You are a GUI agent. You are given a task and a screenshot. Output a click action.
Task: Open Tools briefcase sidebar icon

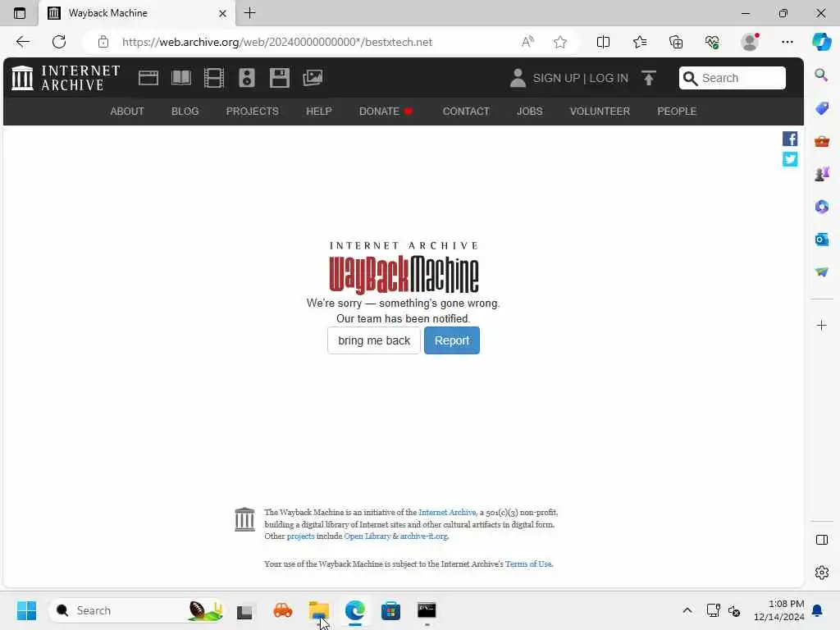point(821,141)
